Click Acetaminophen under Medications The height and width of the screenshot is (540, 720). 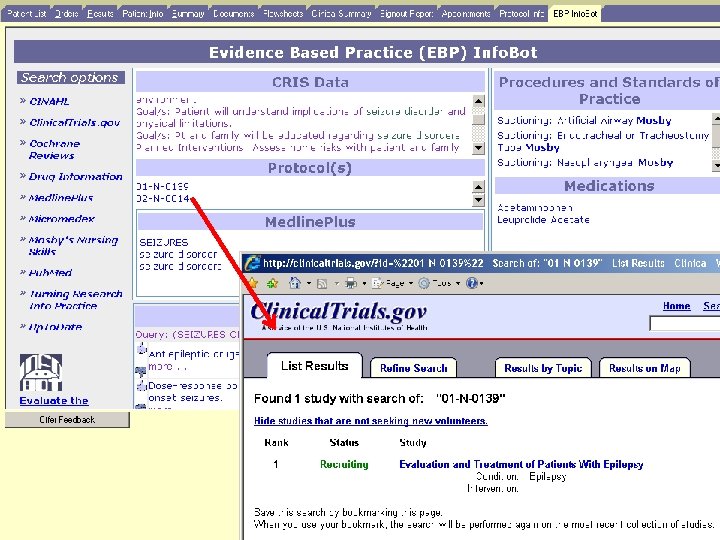(x=534, y=208)
